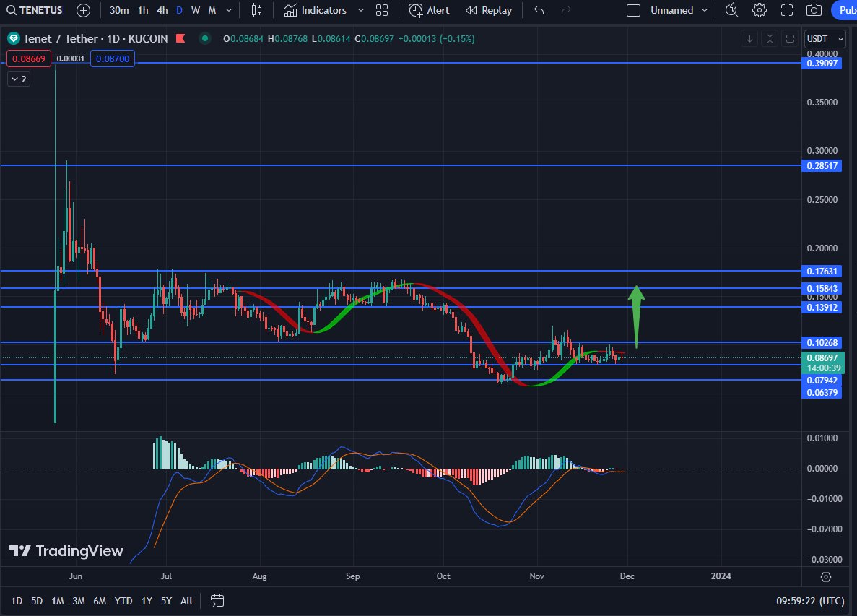
Task: Take a chart snapshot with the camera icon
Action: click(x=814, y=10)
